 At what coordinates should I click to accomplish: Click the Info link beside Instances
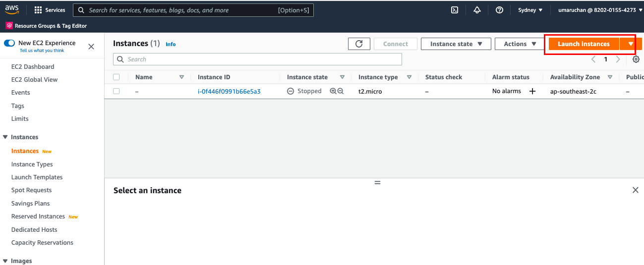(171, 44)
